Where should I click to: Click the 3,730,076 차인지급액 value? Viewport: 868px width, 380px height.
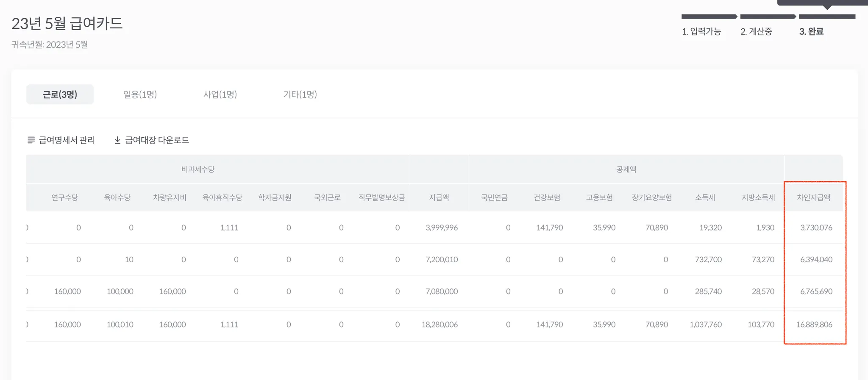[x=816, y=227]
